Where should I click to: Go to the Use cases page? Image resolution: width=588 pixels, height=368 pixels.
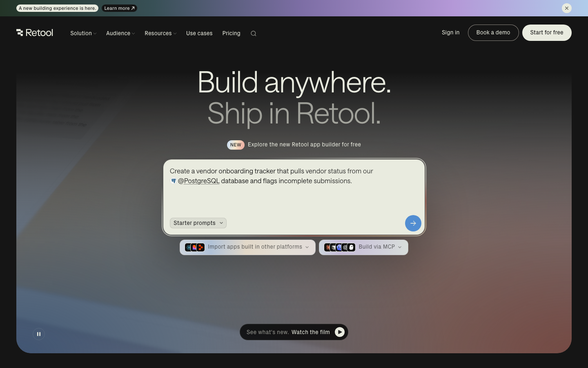[x=199, y=34]
